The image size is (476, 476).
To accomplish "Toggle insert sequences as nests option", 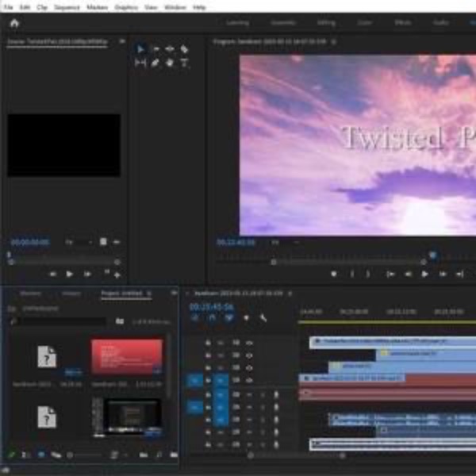I will pyautogui.click(x=194, y=318).
